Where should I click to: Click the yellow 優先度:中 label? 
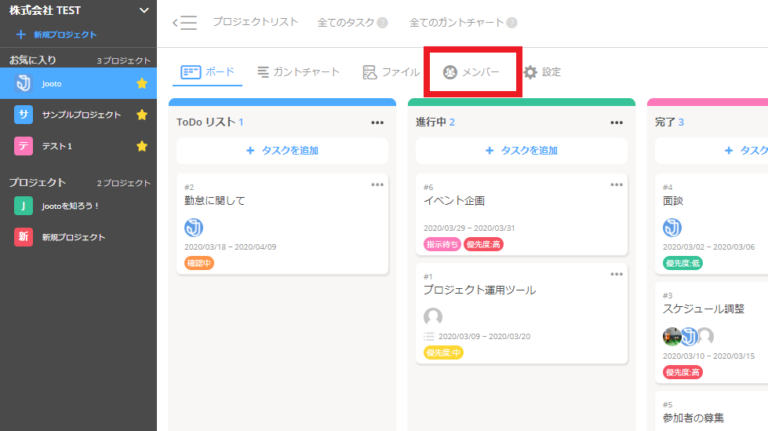443,353
